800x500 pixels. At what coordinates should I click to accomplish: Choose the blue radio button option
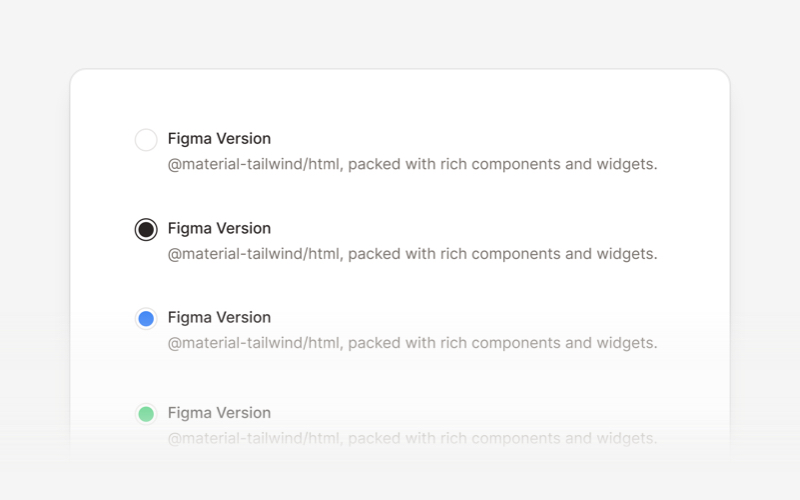coord(146,319)
